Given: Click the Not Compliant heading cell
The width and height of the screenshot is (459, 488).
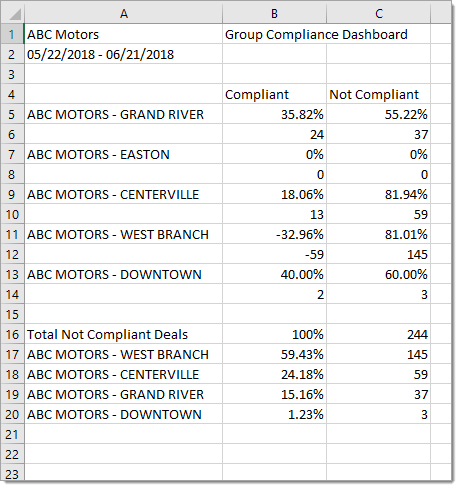Looking at the screenshot, I should pyautogui.click(x=378, y=94).
